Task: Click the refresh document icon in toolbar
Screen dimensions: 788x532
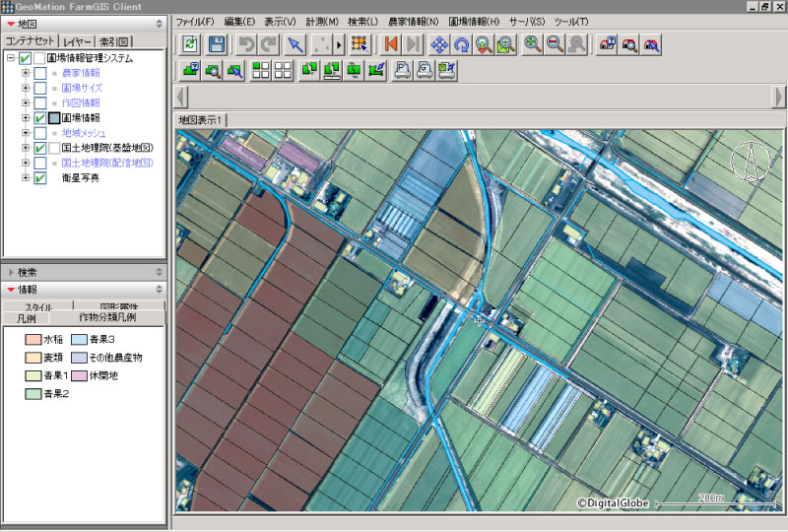Action: 190,44
